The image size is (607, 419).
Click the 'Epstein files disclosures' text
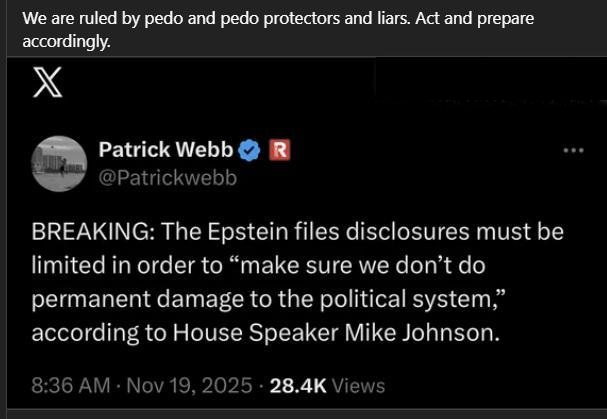pos(339,232)
